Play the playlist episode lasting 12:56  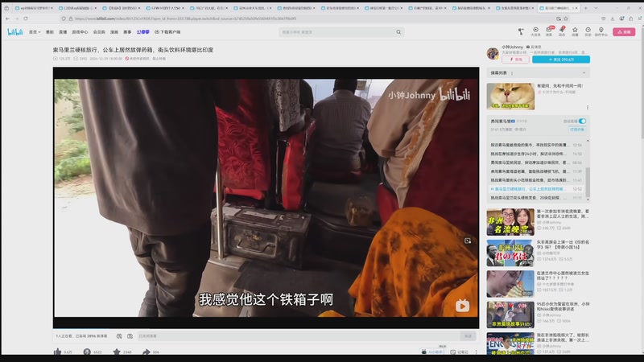click(536, 145)
